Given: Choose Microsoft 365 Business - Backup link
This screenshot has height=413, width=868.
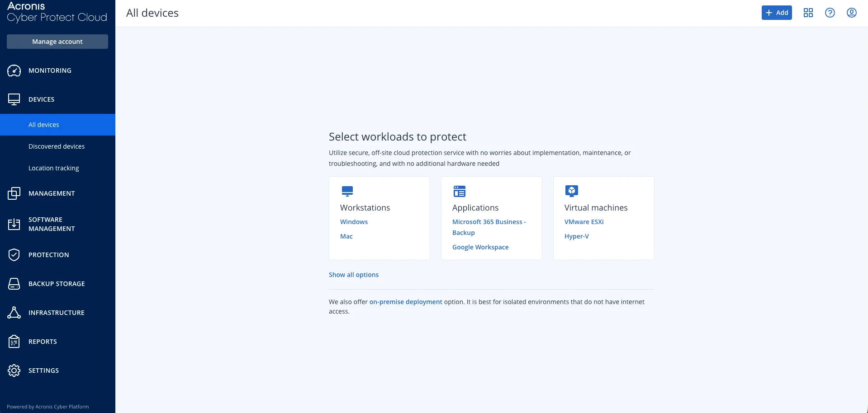Looking at the screenshot, I should (x=489, y=227).
